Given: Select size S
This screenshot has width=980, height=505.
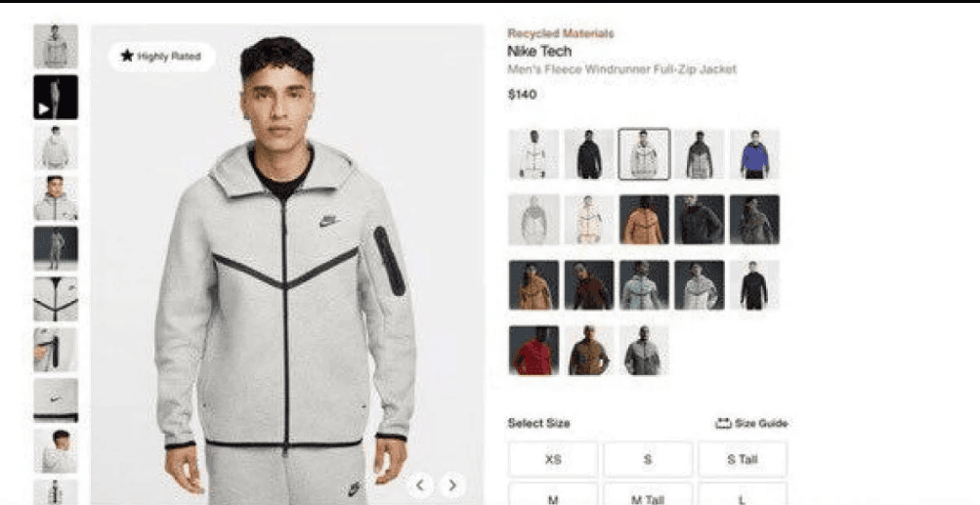Looking at the screenshot, I should coord(648,459).
